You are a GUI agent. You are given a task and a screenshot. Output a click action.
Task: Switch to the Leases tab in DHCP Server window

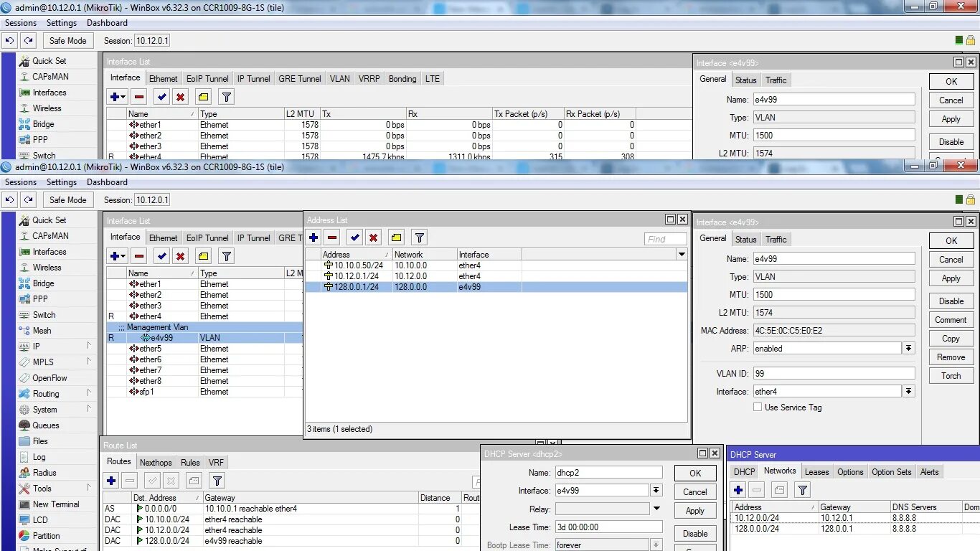816,471
